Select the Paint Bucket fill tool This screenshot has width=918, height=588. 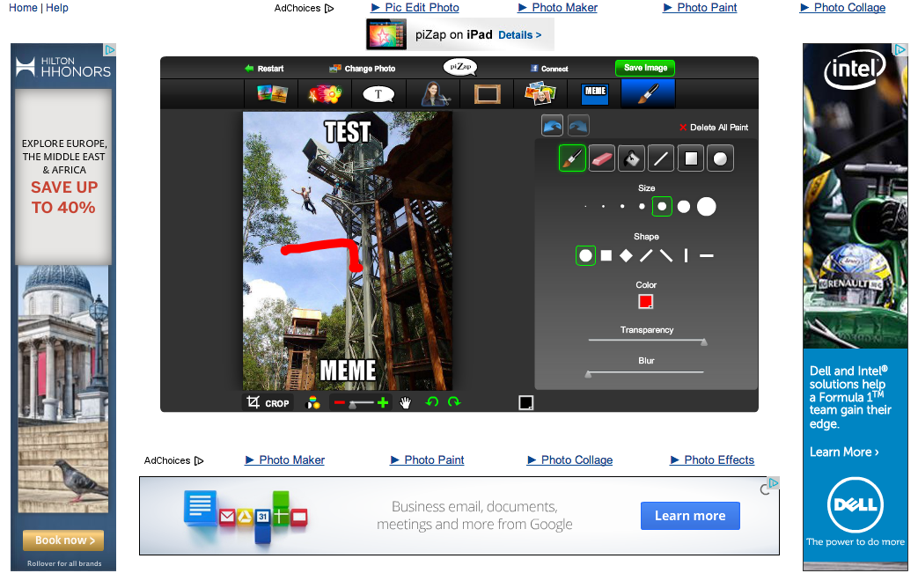(631, 158)
